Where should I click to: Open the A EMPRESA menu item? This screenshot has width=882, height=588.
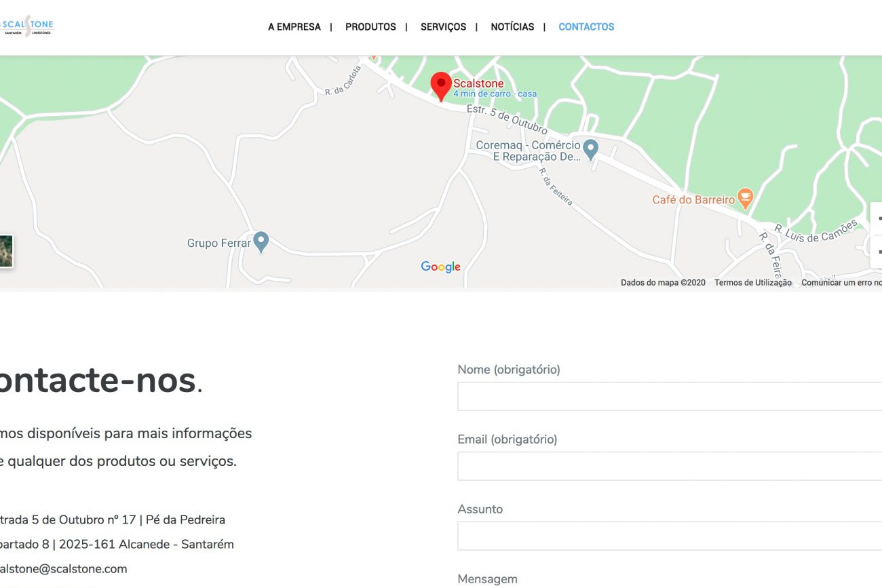click(294, 27)
